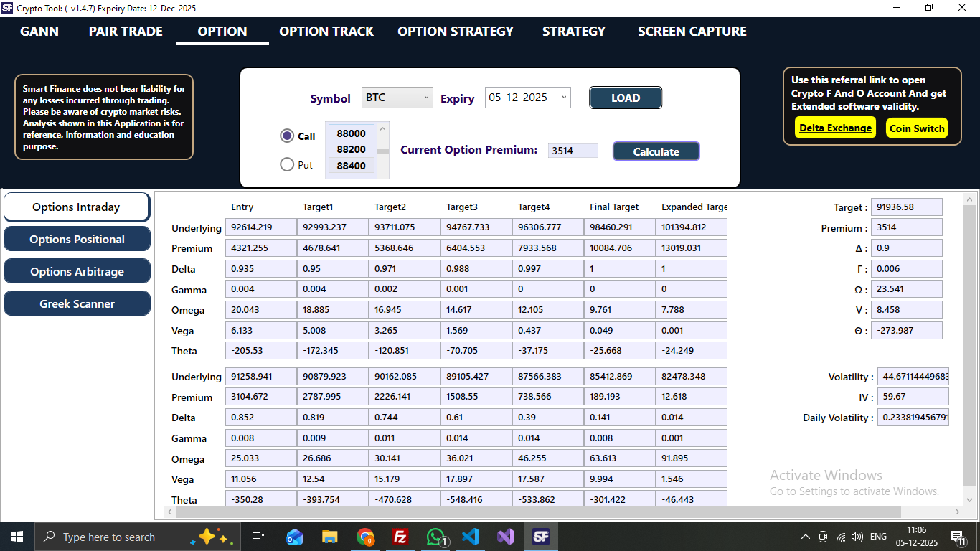Open the GANN tab

[39, 31]
